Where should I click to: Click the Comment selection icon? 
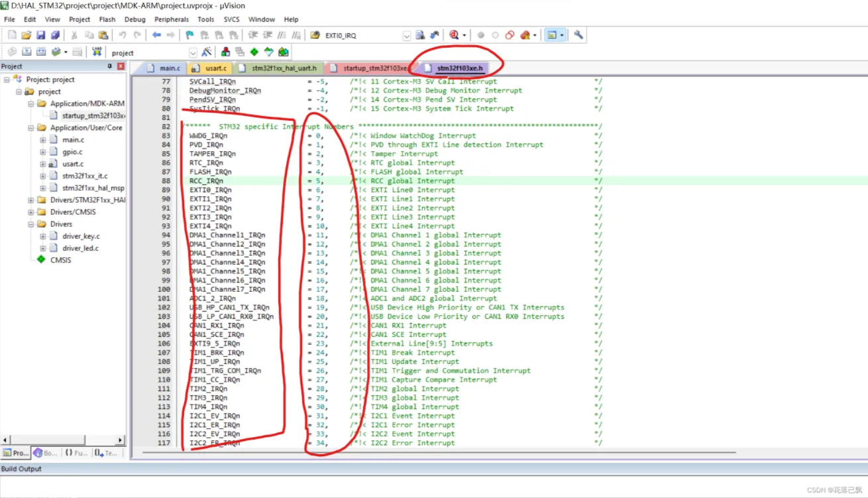(282, 34)
